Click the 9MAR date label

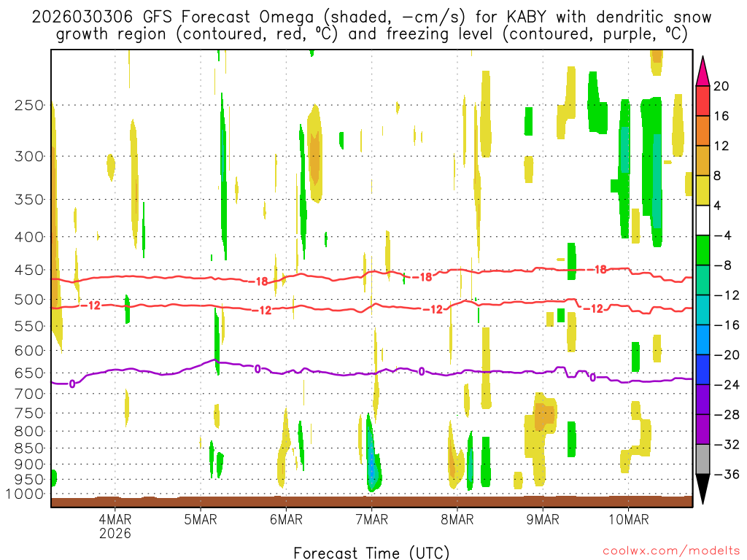click(x=543, y=519)
